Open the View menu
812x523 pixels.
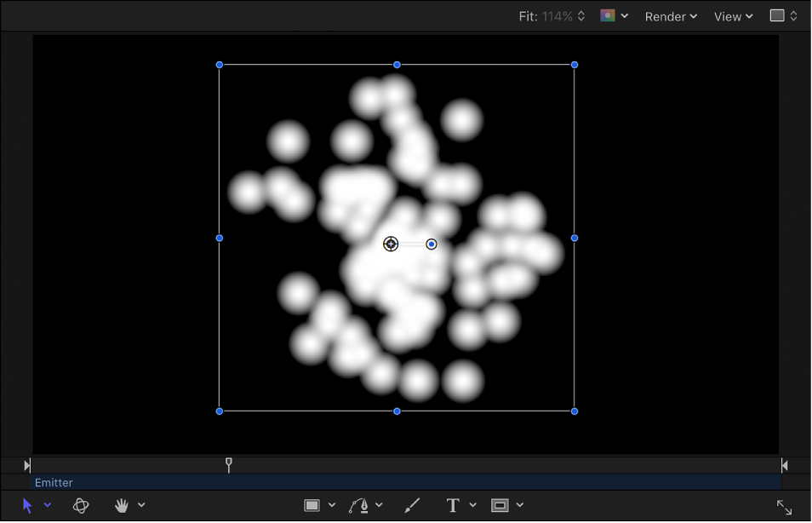[728, 16]
